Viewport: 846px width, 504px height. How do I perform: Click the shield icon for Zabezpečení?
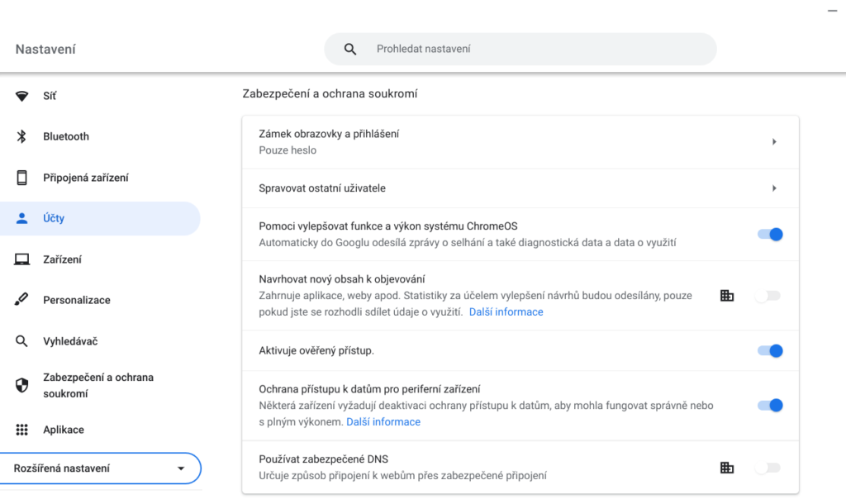[22, 385]
